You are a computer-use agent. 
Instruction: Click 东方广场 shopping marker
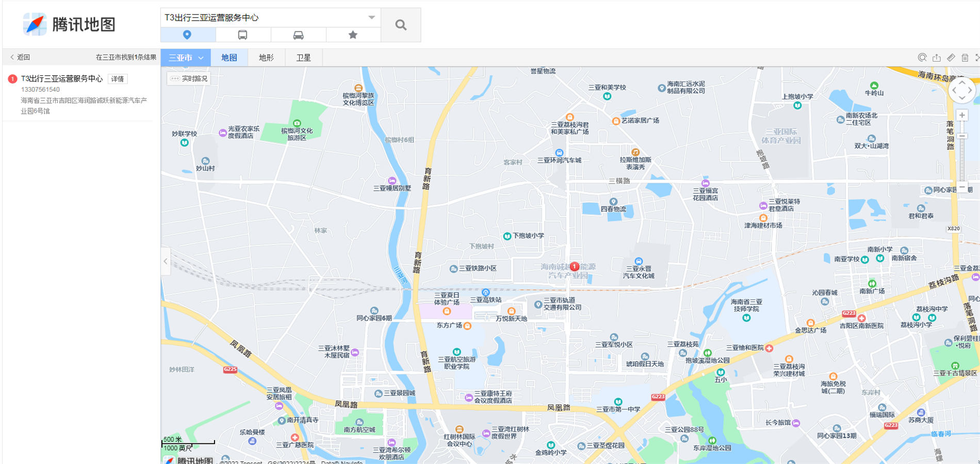point(467,326)
